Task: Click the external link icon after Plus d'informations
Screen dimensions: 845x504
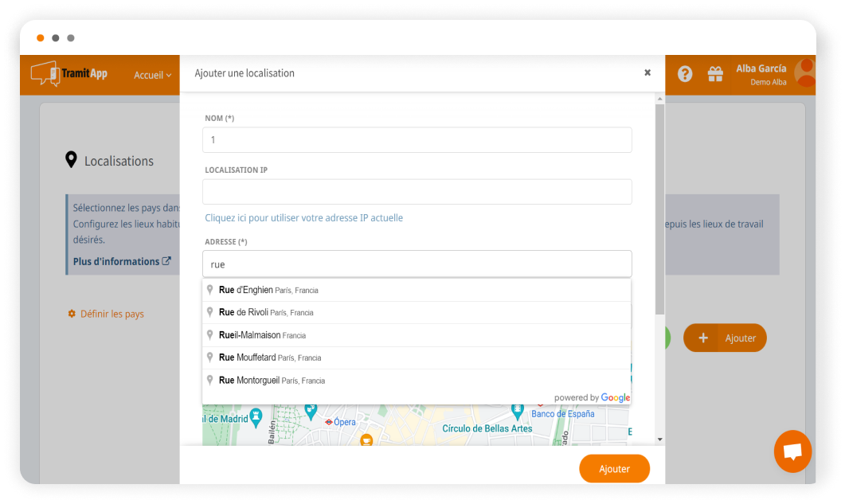Action: point(166,261)
